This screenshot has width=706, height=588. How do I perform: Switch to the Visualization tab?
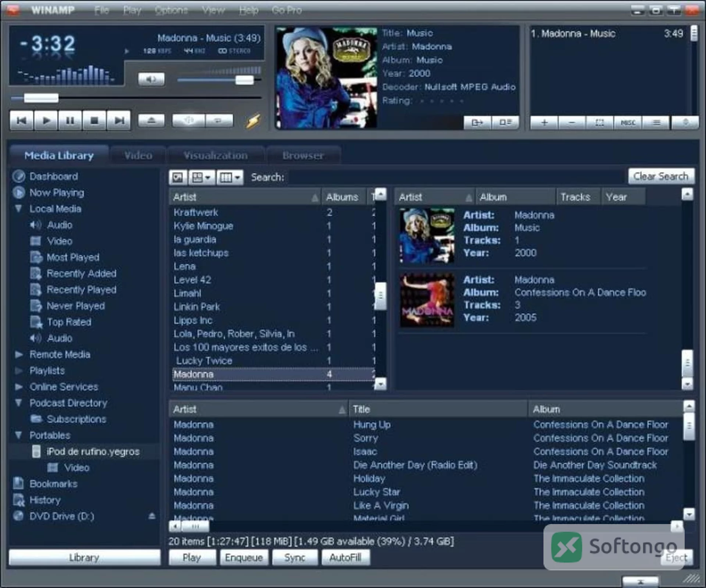216,155
